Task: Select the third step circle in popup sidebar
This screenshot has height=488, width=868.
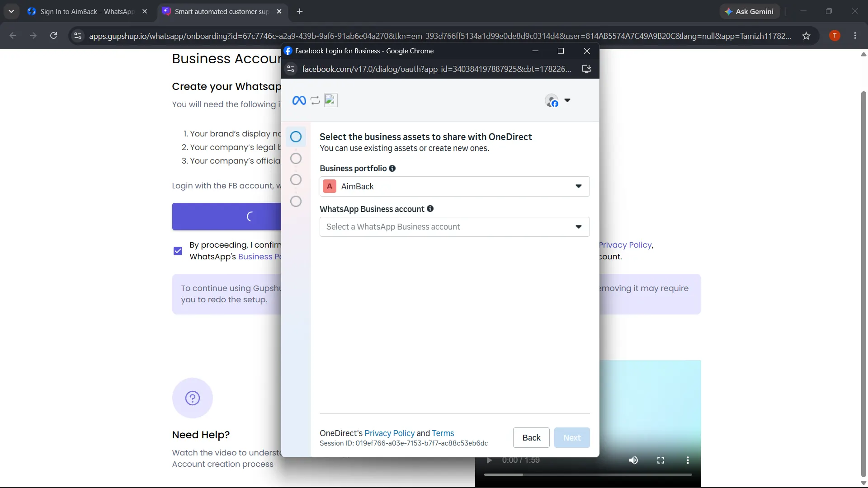Action: (x=296, y=180)
